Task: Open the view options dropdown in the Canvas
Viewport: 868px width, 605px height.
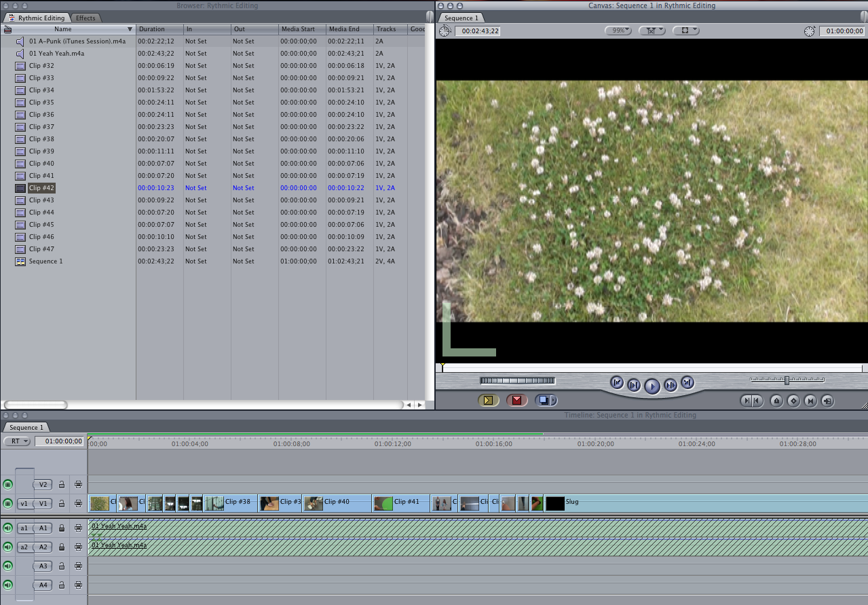Action: click(686, 30)
